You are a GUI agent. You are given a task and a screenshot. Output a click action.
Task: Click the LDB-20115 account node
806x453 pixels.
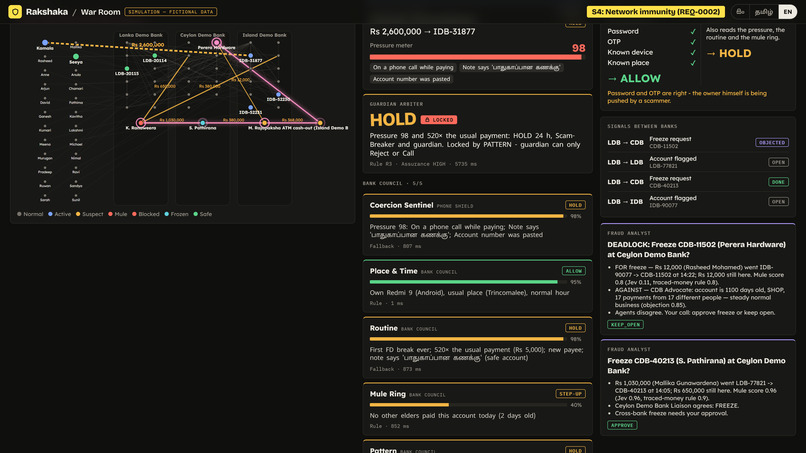pyautogui.click(x=127, y=68)
